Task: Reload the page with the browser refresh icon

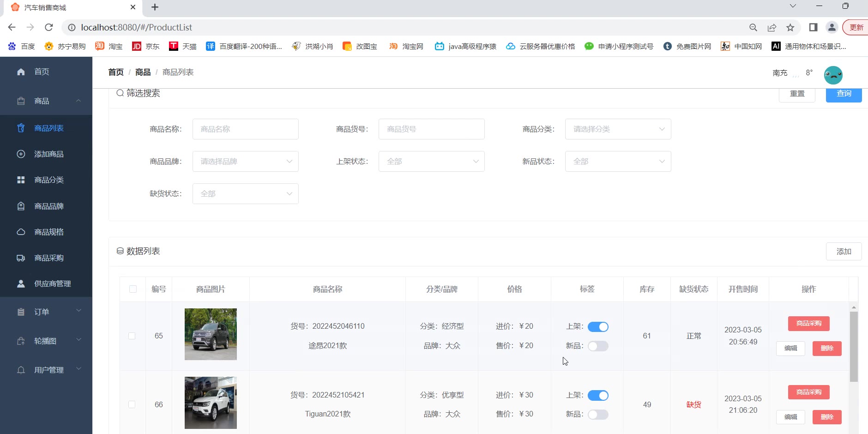Action: click(48, 27)
